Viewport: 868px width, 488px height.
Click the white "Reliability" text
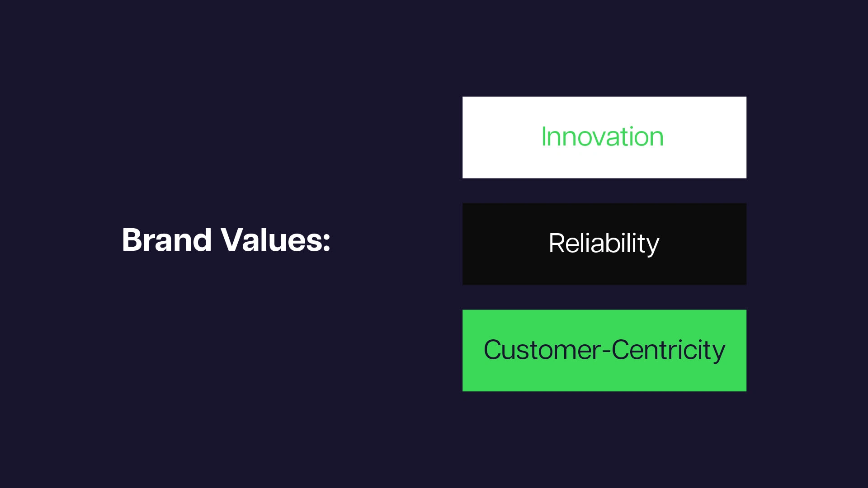pyautogui.click(x=604, y=244)
